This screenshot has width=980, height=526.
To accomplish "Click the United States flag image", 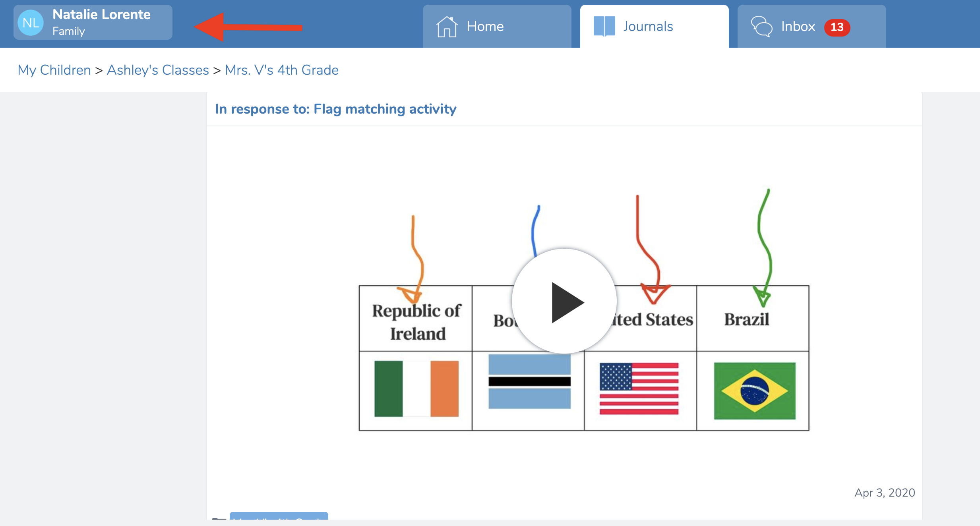I will (639, 389).
